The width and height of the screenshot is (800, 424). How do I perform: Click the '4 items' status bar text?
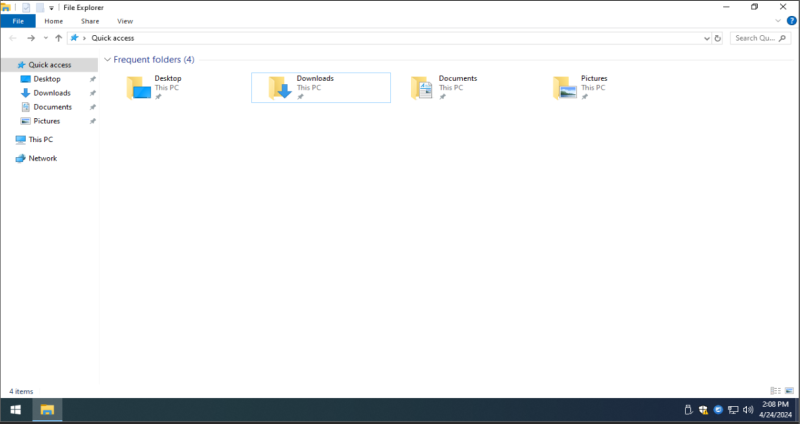click(21, 391)
